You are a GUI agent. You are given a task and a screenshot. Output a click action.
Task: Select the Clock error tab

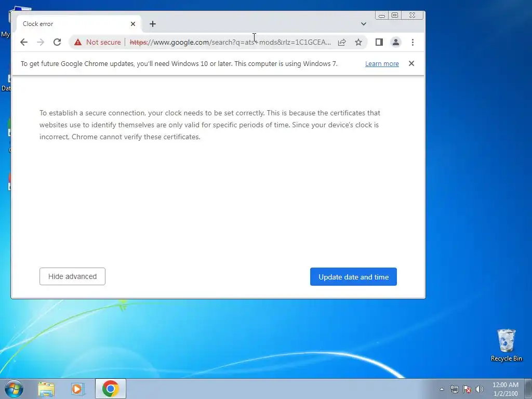[x=78, y=24]
